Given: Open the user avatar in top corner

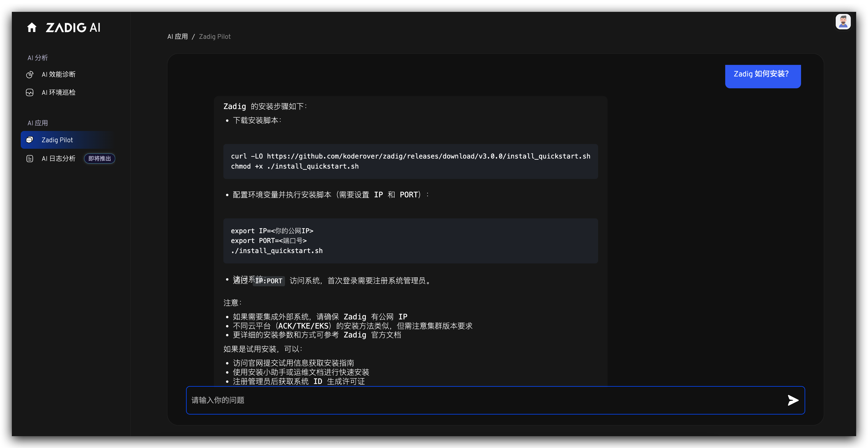Looking at the screenshot, I should [x=843, y=22].
